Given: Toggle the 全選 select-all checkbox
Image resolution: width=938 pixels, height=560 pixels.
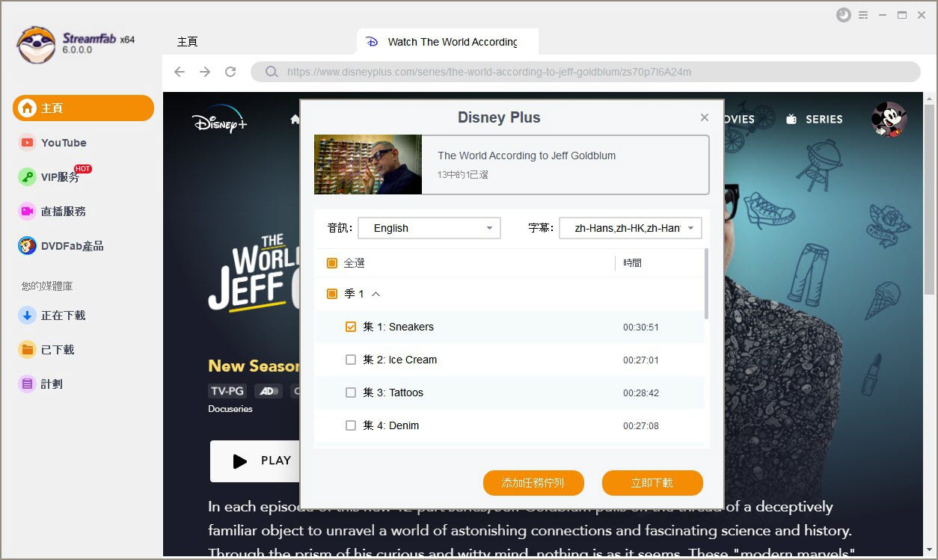Looking at the screenshot, I should coord(332,263).
